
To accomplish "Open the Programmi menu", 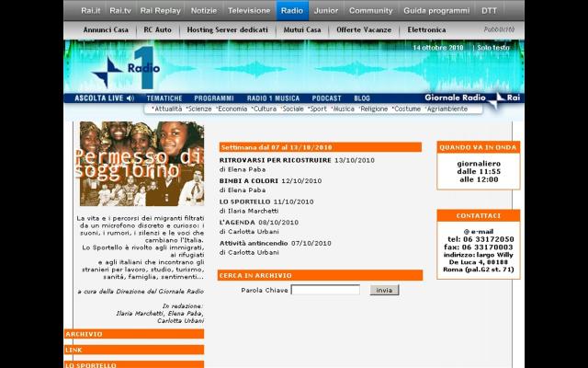I will pos(214,98).
